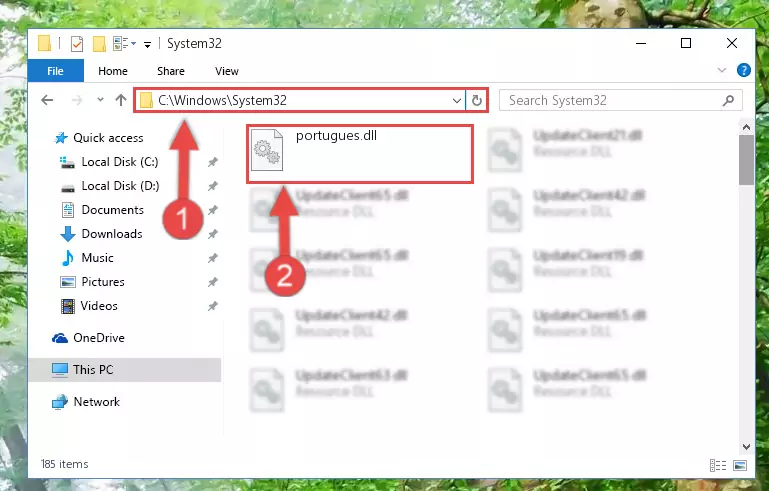Click the Forward navigation arrow

[77, 101]
